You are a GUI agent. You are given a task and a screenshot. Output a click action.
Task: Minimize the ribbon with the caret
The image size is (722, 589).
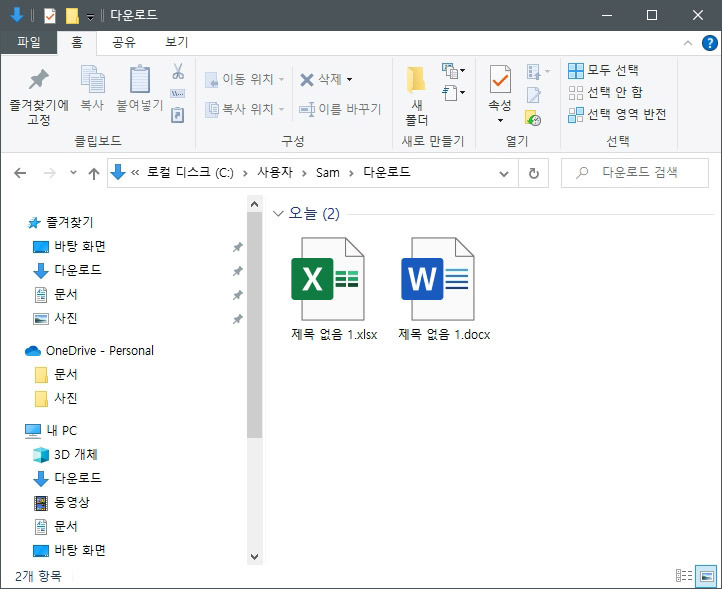tap(687, 43)
